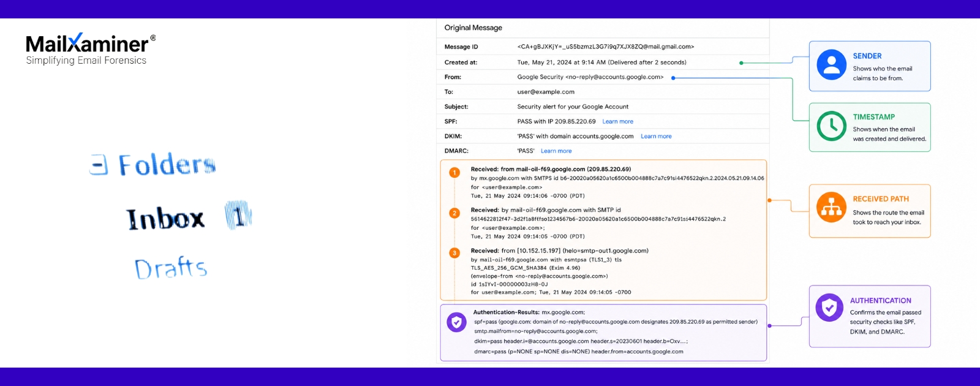Open the Learn more link in the DMARC row
The image size is (980, 386).
(556, 151)
